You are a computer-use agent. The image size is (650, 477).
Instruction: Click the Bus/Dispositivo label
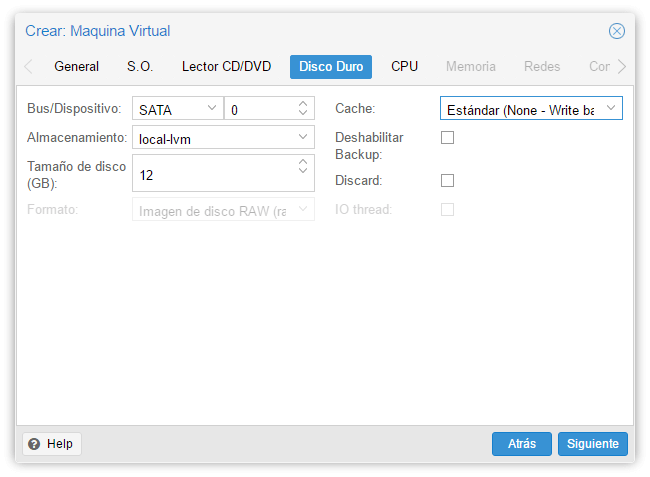(x=74, y=109)
